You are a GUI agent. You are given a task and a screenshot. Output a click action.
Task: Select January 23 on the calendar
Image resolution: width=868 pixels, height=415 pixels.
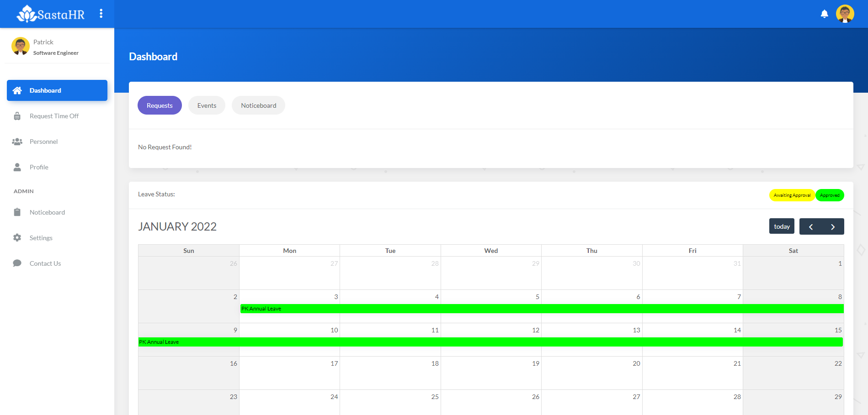(189, 403)
